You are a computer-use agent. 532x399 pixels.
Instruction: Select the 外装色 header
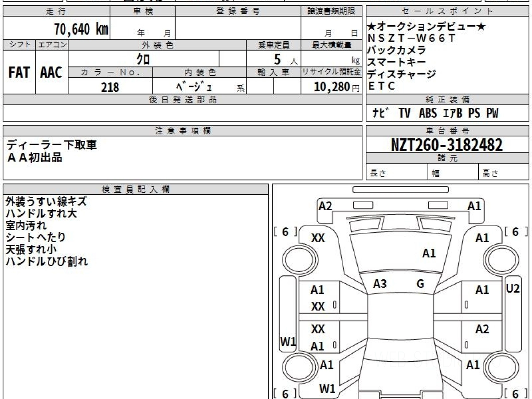point(157,45)
